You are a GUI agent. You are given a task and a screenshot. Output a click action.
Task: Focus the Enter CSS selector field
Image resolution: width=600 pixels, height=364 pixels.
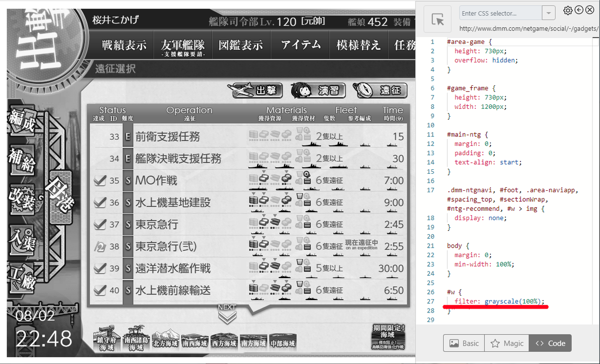(500, 13)
